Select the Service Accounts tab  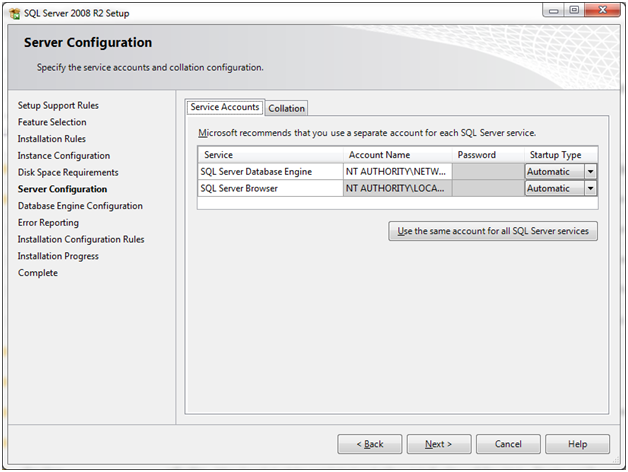coord(225,107)
